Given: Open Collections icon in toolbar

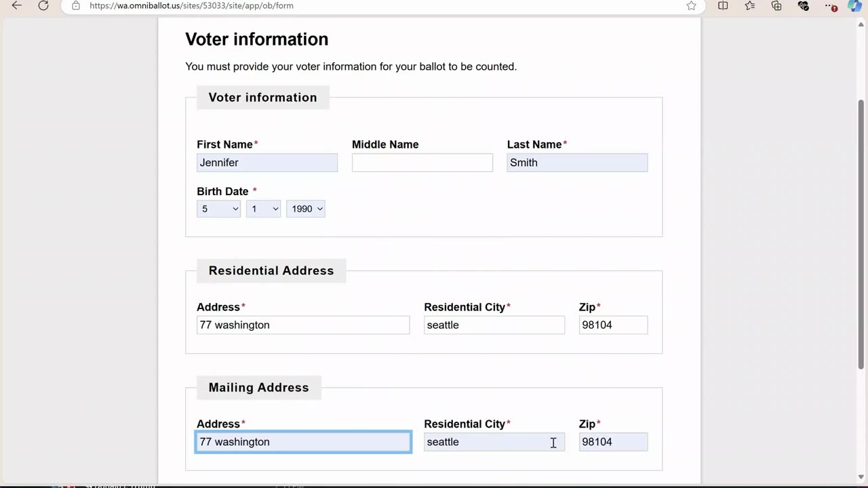Looking at the screenshot, I should coord(776,5).
